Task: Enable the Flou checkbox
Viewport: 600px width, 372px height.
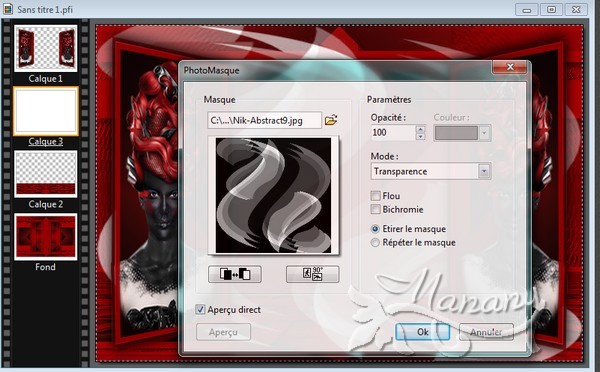Action: tap(376, 196)
